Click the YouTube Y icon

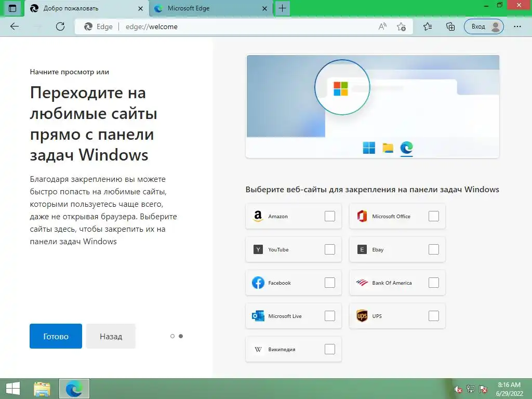tap(258, 250)
